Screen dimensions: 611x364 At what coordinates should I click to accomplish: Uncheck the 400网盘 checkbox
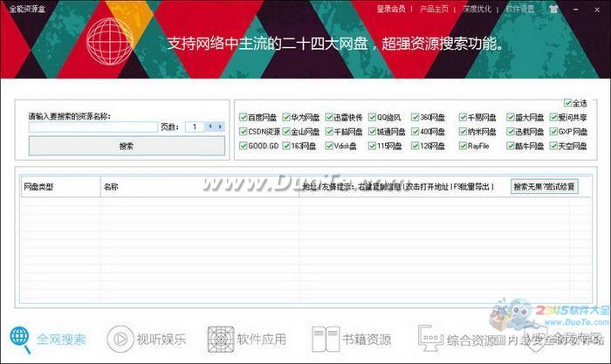tap(415, 131)
